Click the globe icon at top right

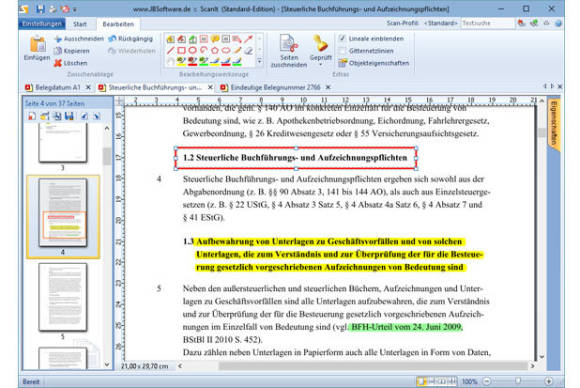(558, 23)
